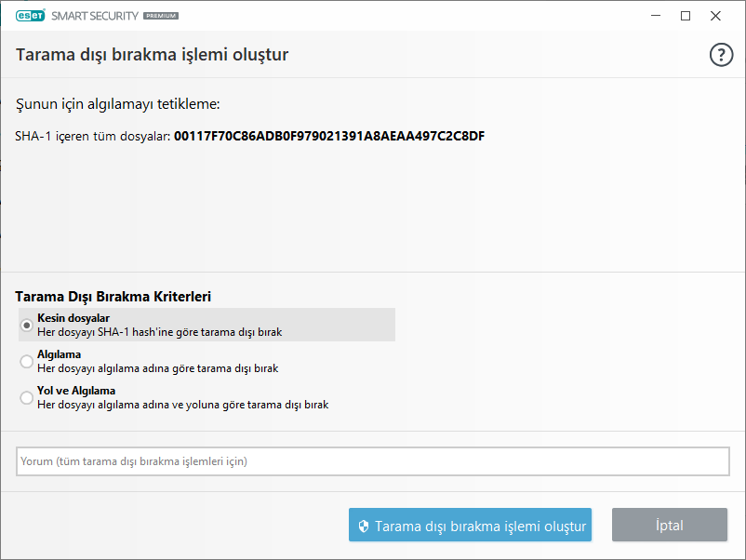Maximize the ESET window
This screenshot has width=746, height=560.
point(686,16)
